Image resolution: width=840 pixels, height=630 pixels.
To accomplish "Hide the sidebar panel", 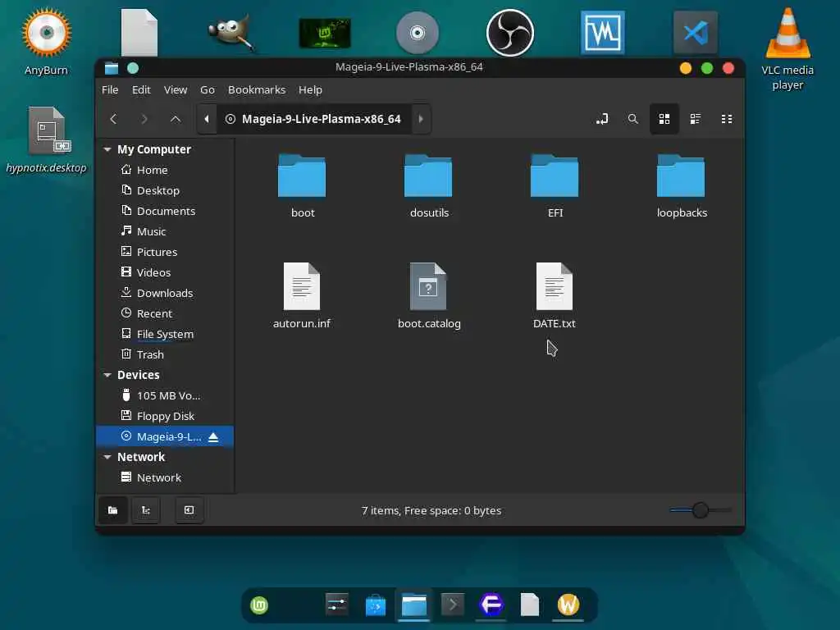I will [x=189, y=510].
